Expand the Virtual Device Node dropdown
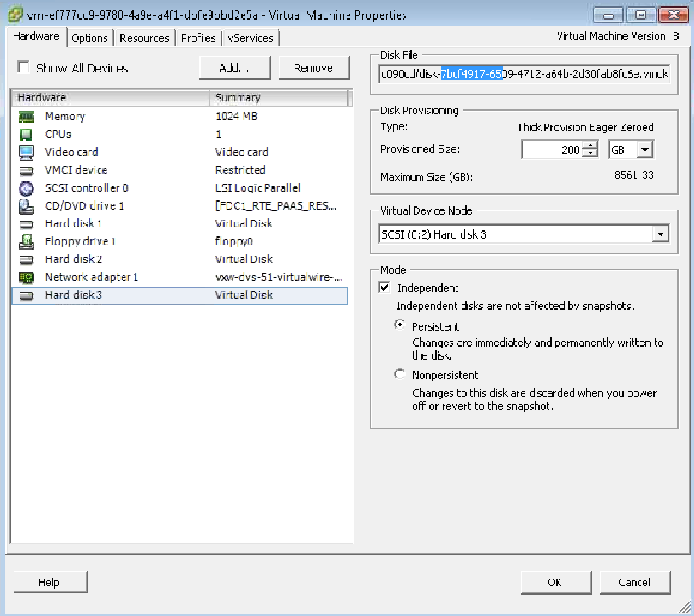The width and height of the screenshot is (694, 616). 660,234
